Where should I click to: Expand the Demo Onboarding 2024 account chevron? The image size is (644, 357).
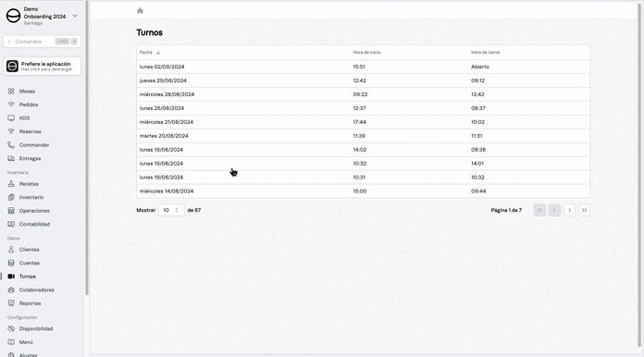click(75, 16)
